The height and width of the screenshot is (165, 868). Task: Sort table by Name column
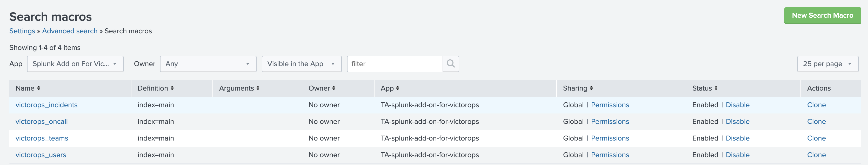click(28, 88)
